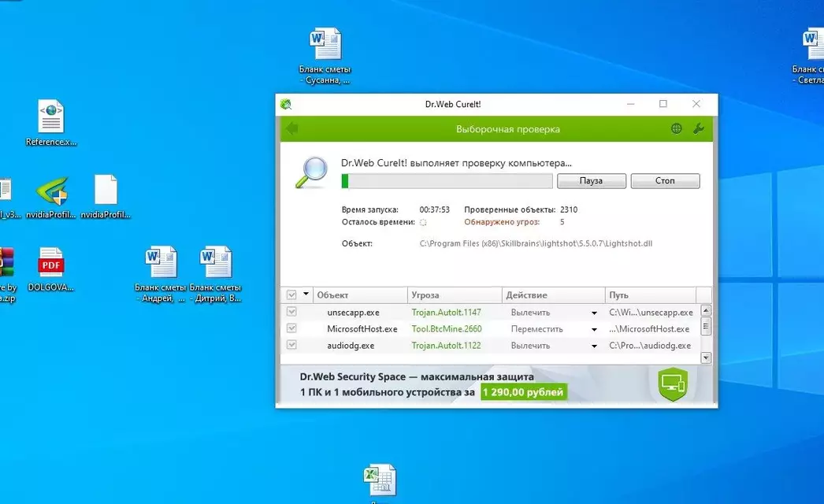
Task: Click the 00:37:53 start time value
Action: pyautogui.click(x=435, y=209)
